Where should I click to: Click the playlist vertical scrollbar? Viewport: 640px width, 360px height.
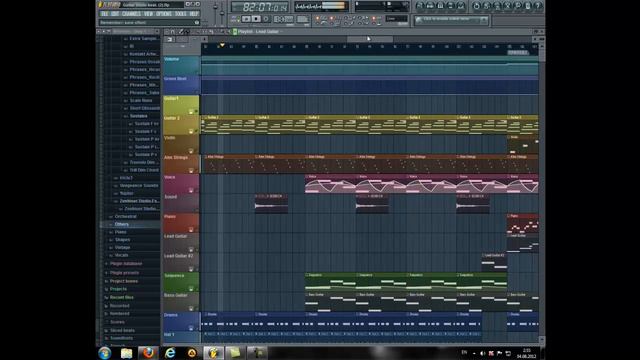coord(542,192)
